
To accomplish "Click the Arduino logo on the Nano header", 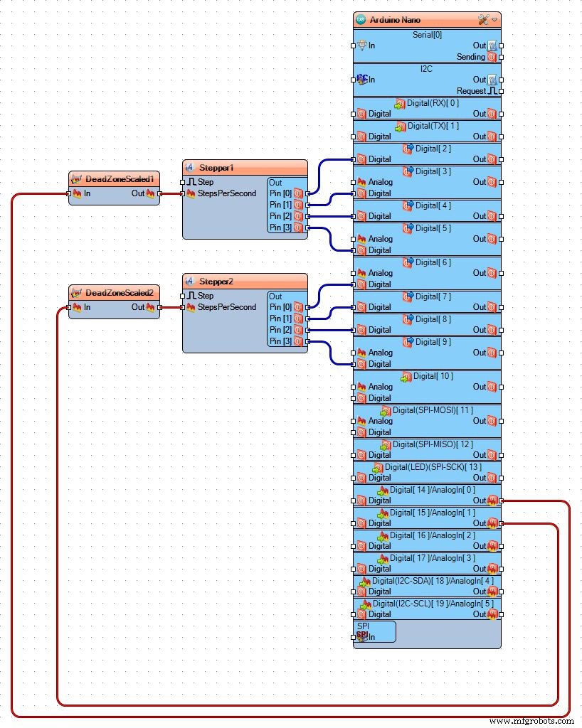I will 360,19.
